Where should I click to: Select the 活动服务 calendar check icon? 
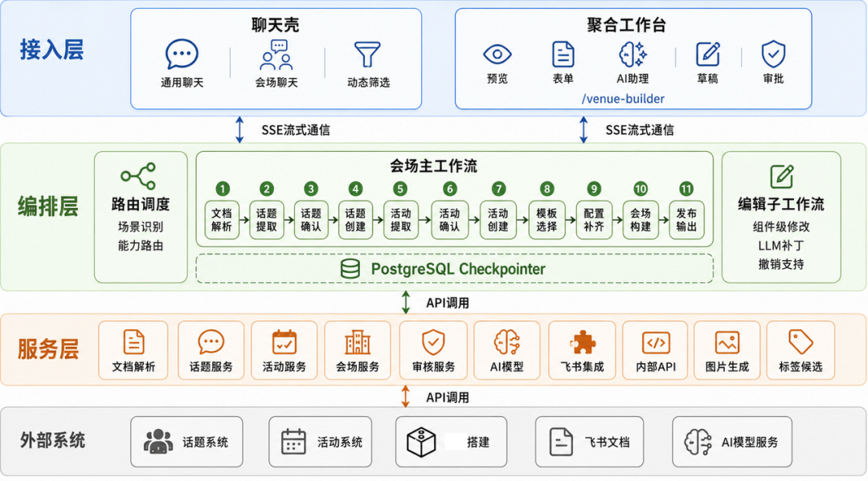[285, 342]
